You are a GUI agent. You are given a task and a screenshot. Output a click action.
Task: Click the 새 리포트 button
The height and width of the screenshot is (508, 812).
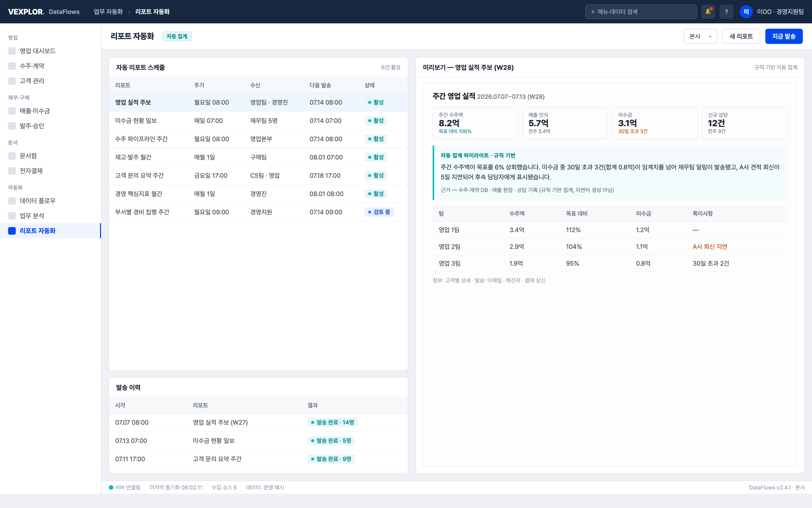coord(741,36)
